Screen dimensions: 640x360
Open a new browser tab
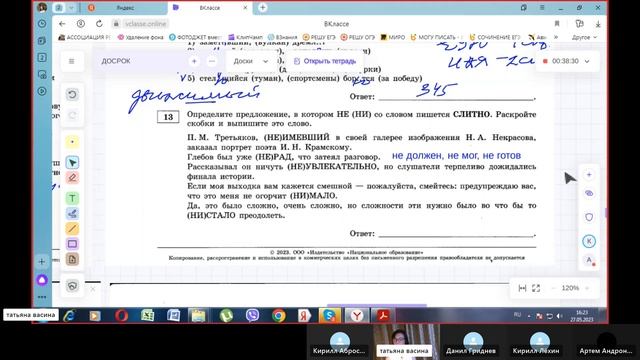click(263, 8)
